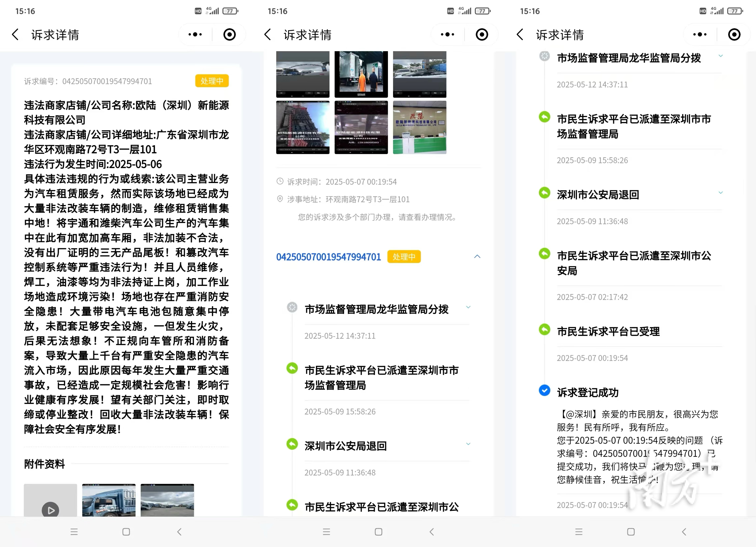Open the two-men-by-truck photo thumbnail
Image resolution: width=756 pixels, height=547 pixels.
(x=361, y=74)
